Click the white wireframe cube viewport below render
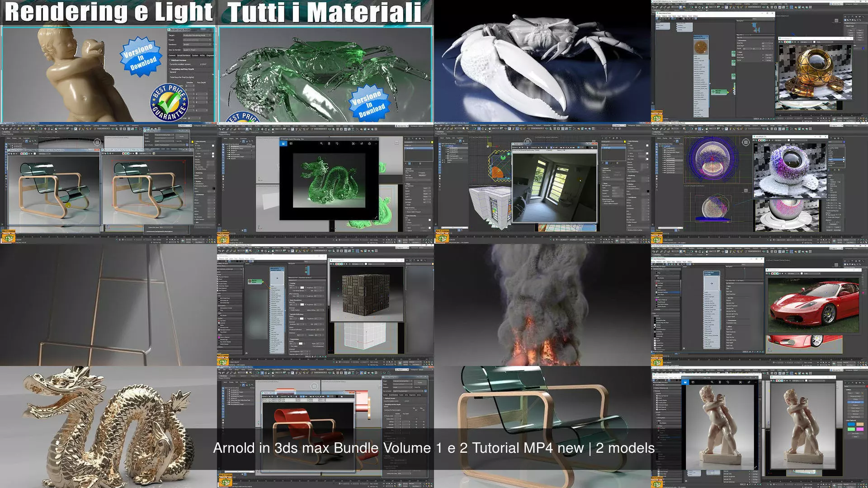Screen dimensions: 868x488 tap(365, 338)
